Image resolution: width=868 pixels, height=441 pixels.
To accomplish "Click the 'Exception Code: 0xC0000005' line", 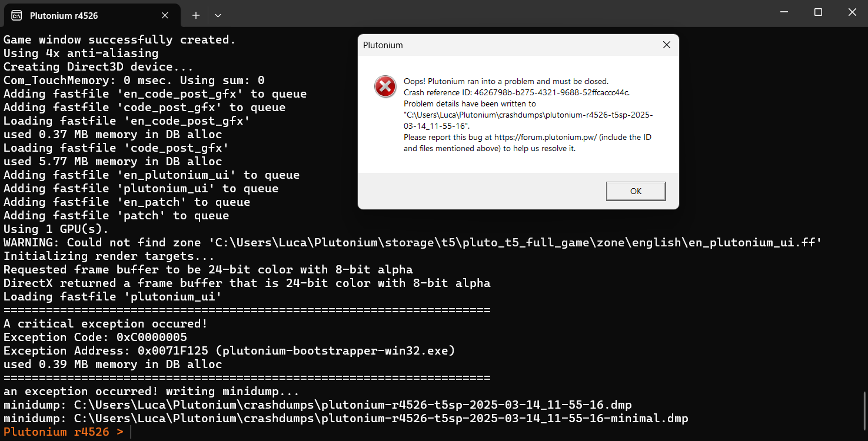I will pyautogui.click(x=95, y=338).
